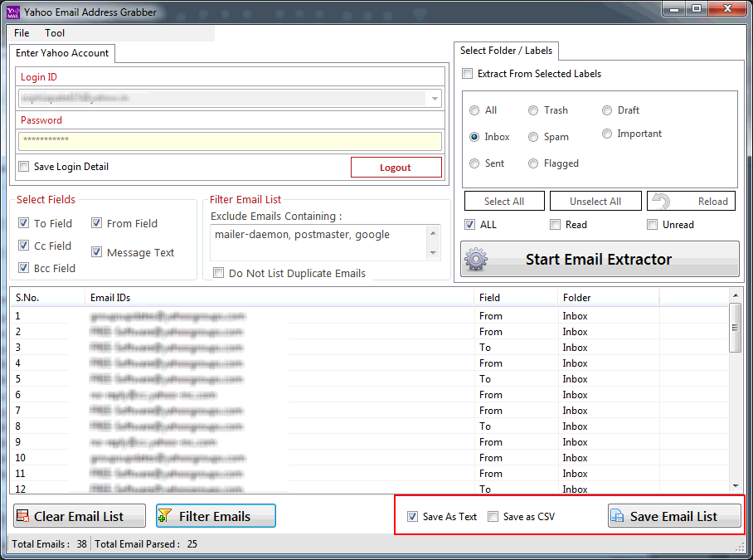Select email row number 1

[369, 316]
